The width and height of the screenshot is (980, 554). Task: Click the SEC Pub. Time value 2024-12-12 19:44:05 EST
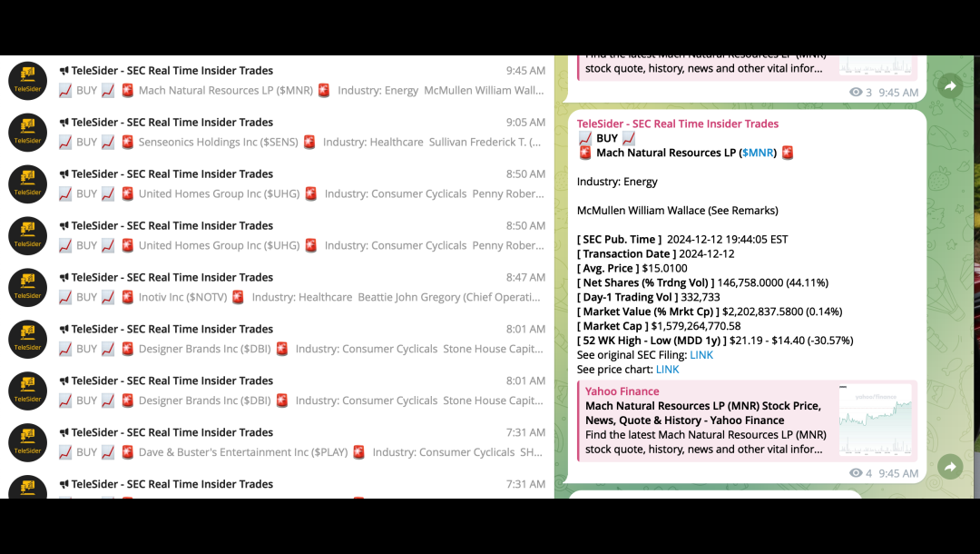coord(728,240)
